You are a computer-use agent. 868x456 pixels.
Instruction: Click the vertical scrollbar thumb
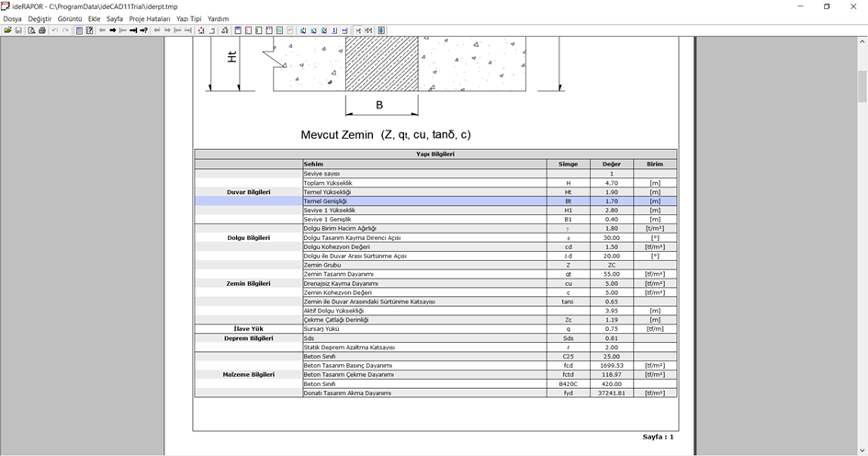coord(862,86)
